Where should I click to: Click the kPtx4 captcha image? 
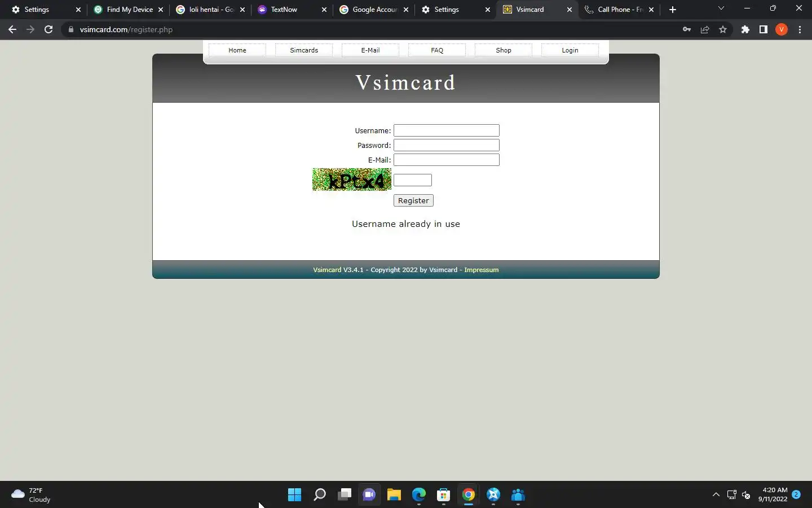(x=352, y=179)
